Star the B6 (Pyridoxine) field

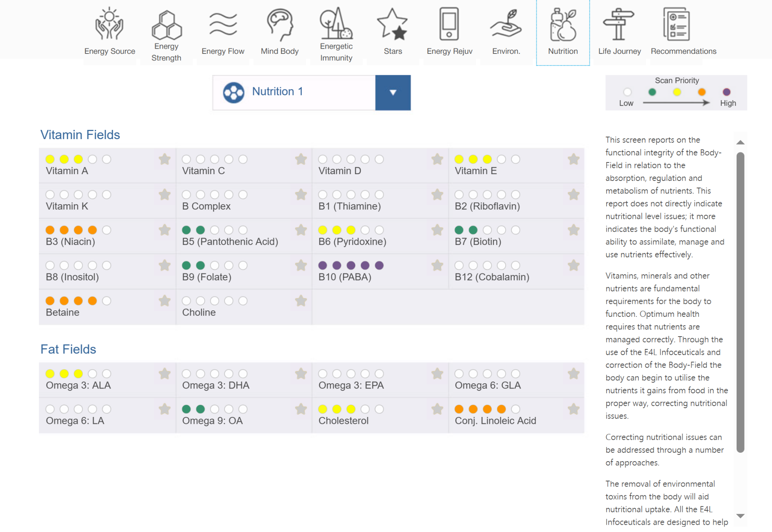[437, 230]
